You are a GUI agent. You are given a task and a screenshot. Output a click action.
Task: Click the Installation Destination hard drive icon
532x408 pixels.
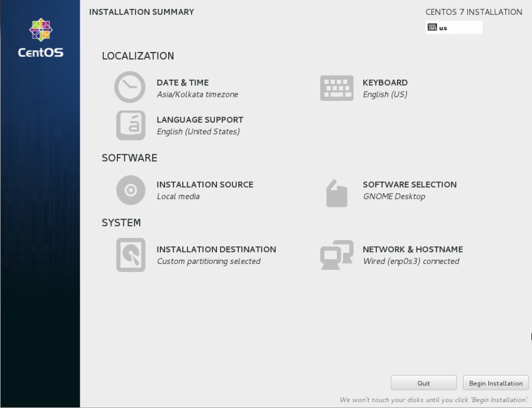click(130, 255)
